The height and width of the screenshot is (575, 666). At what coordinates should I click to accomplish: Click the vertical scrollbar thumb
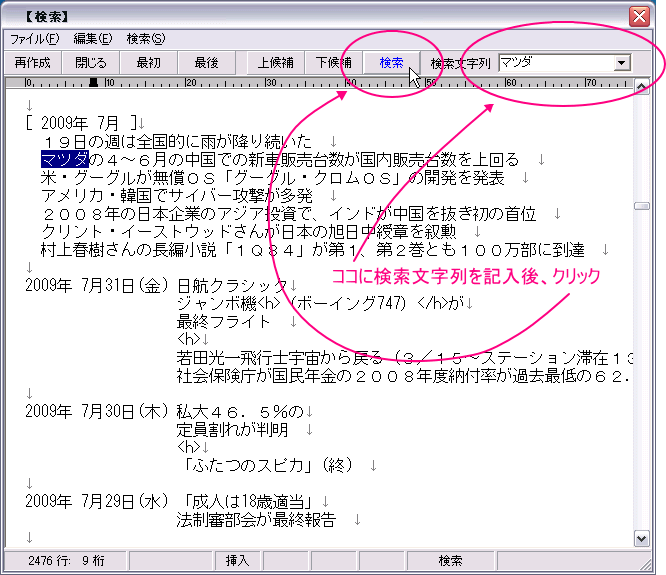tap(642, 205)
